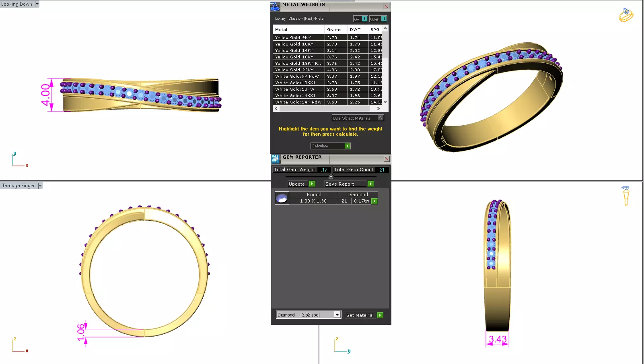Select the White Gold:10KX1 row
The image size is (644, 364).
[x=327, y=83]
